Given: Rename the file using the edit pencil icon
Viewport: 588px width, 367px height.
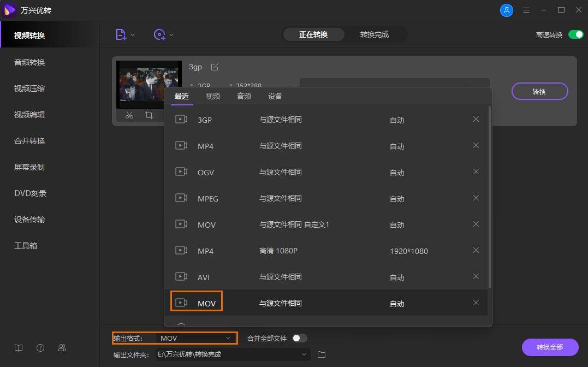Looking at the screenshot, I should tap(214, 67).
